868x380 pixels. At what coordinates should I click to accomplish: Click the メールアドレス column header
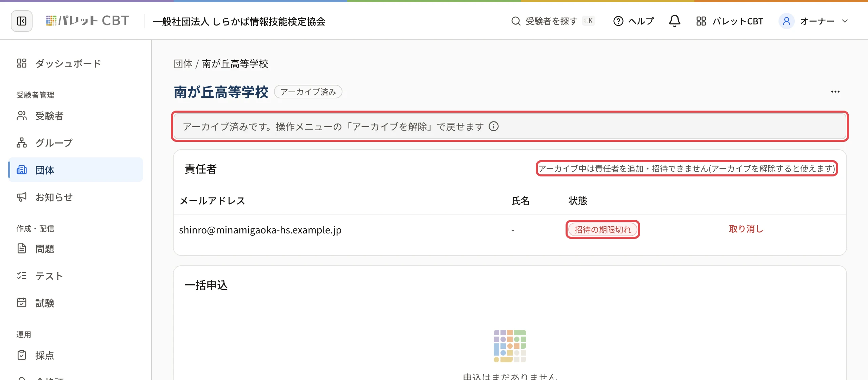[x=212, y=201]
